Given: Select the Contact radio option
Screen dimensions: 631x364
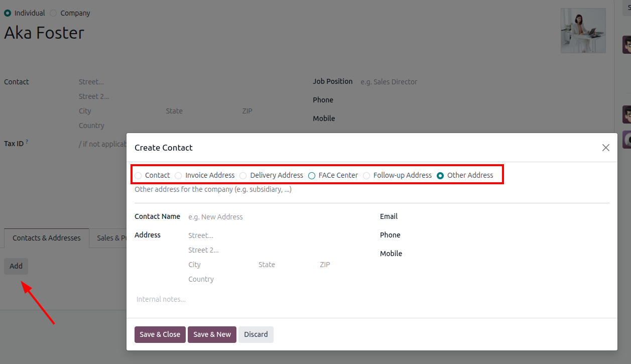Looking at the screenshot, I should 139,176.
